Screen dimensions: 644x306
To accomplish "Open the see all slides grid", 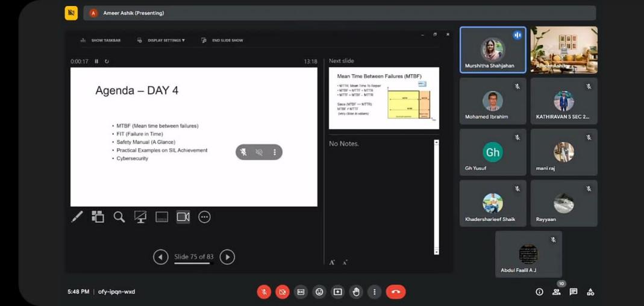I will tap(98, 217).
